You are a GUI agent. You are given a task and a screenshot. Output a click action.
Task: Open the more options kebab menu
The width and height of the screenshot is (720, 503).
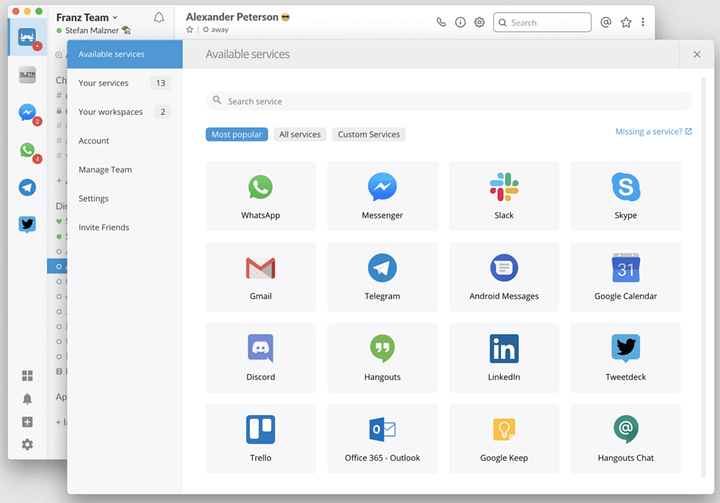(643, 22)
